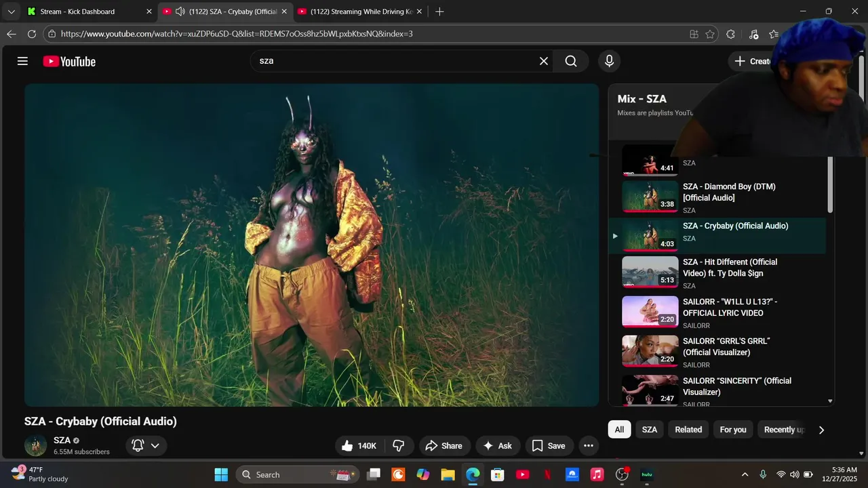Switch to Streaming While Driving tab

point(361,12)
